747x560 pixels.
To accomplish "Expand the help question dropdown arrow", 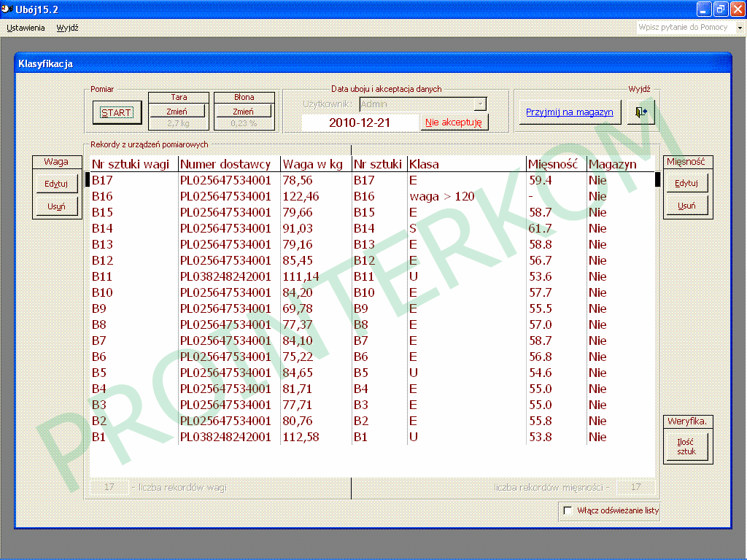I will (x=739, y=27).
